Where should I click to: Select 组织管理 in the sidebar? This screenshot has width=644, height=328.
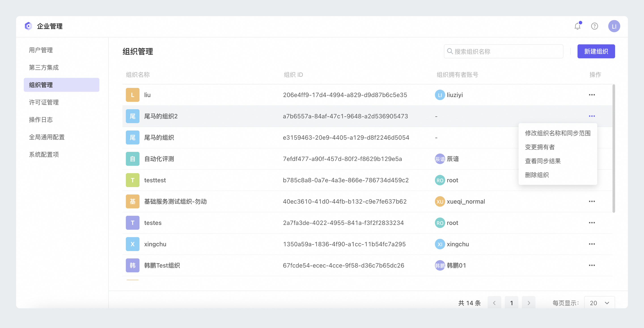(61, 85)
